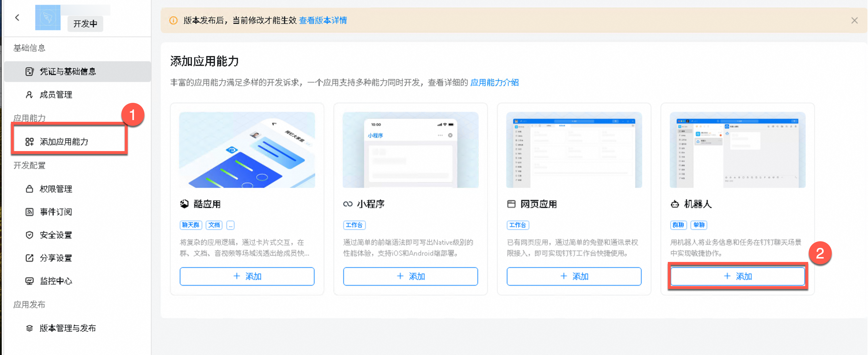This screenshot has height=355, width=868.
Task: Open 权限管理 lock icon entry
Action: (56, 189)
